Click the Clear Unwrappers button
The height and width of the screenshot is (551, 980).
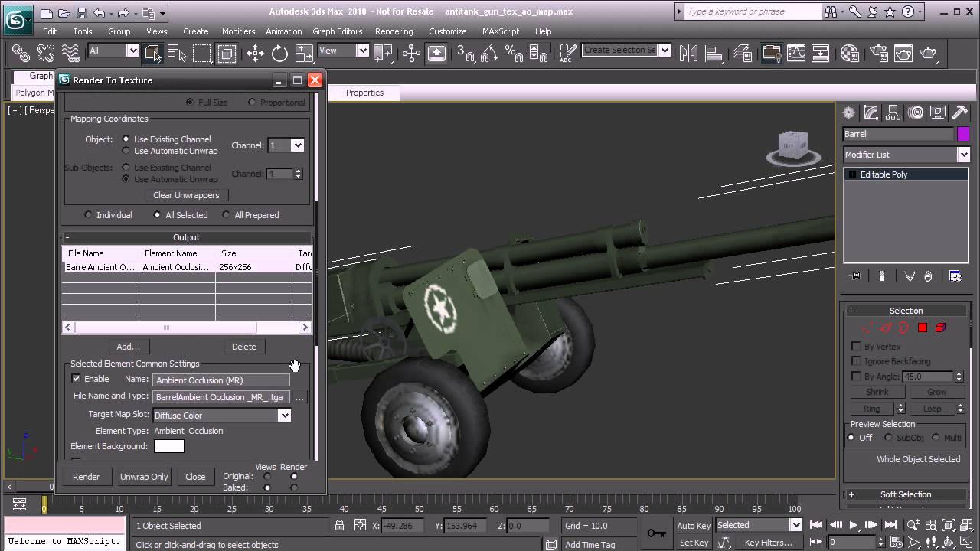(x=186, y=195)
